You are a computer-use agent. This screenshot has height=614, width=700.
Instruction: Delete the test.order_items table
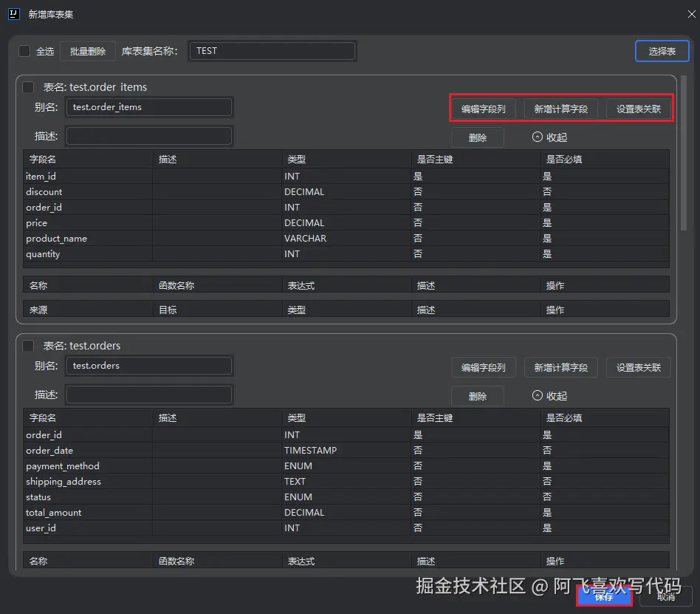478,137
